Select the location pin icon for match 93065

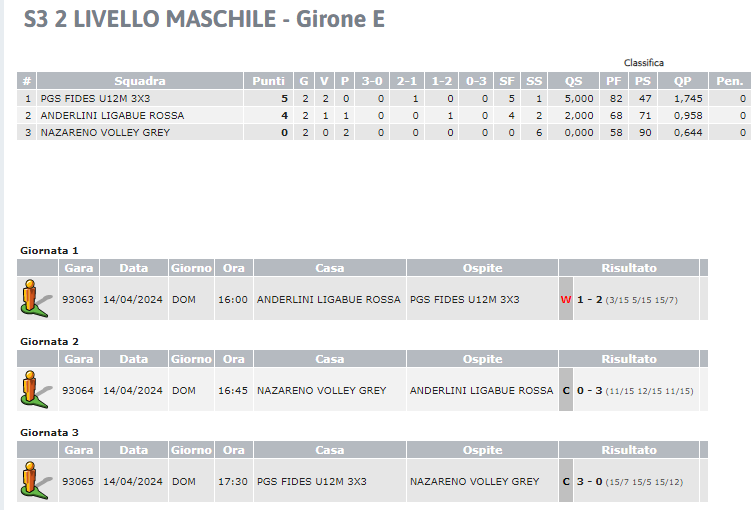click(35, 481)
